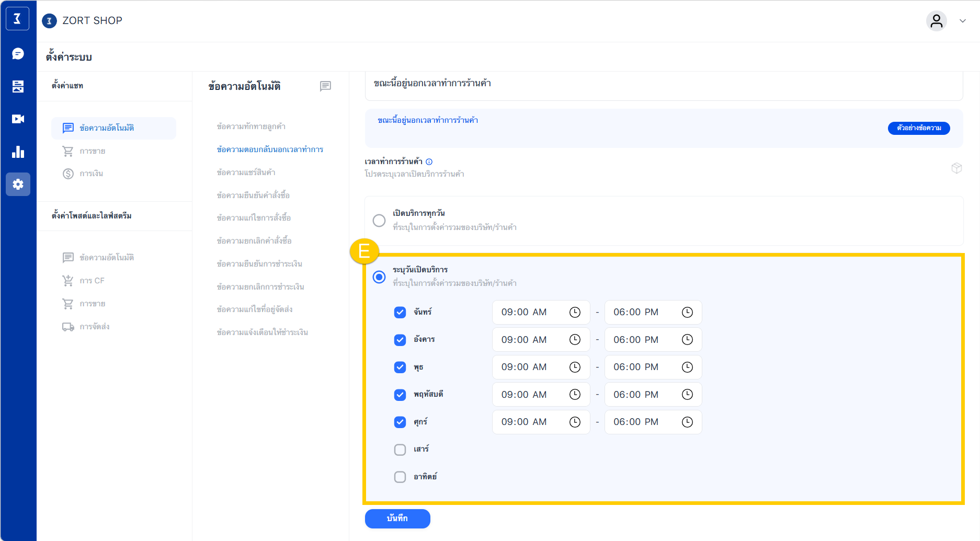Uncheck the จันทร์ (Monday) checkbox

(x=400, y=312)
